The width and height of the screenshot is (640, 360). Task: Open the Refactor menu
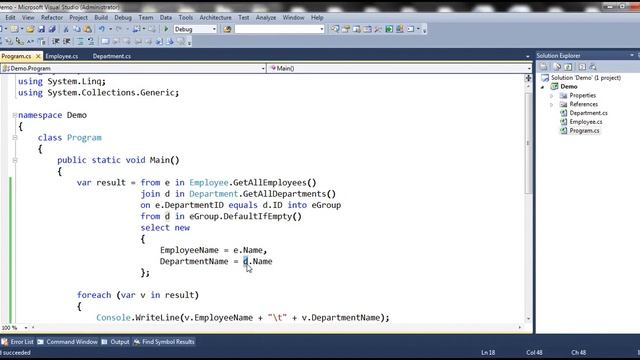(x=52, y=18)
